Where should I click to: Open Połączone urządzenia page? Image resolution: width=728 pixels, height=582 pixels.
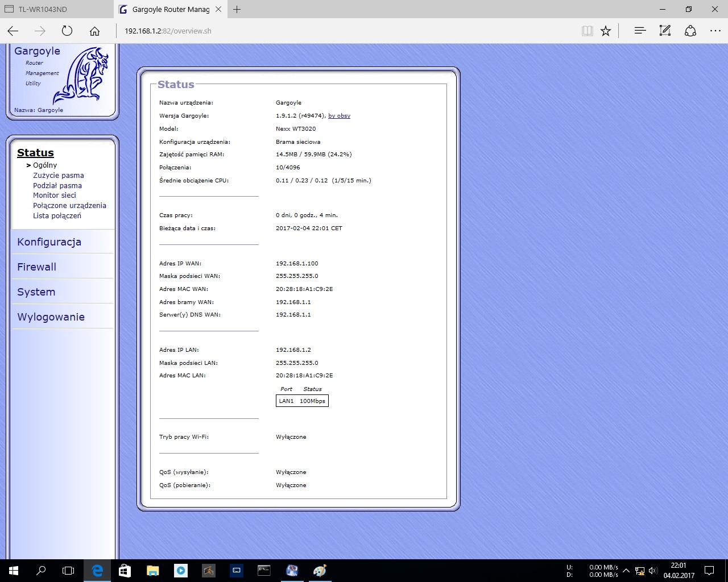point(69,205)
